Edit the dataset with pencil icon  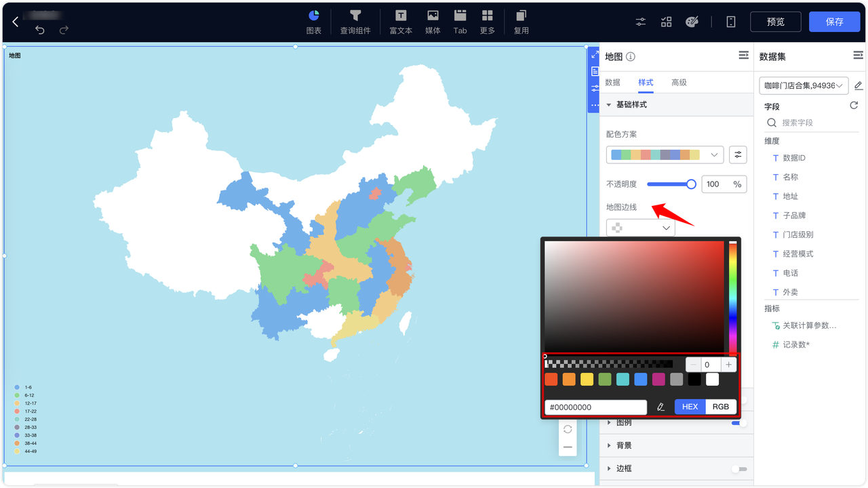[x=859, y=85]
